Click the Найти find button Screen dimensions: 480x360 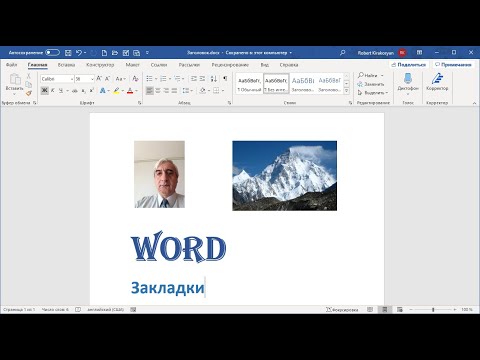click(368, 76)
